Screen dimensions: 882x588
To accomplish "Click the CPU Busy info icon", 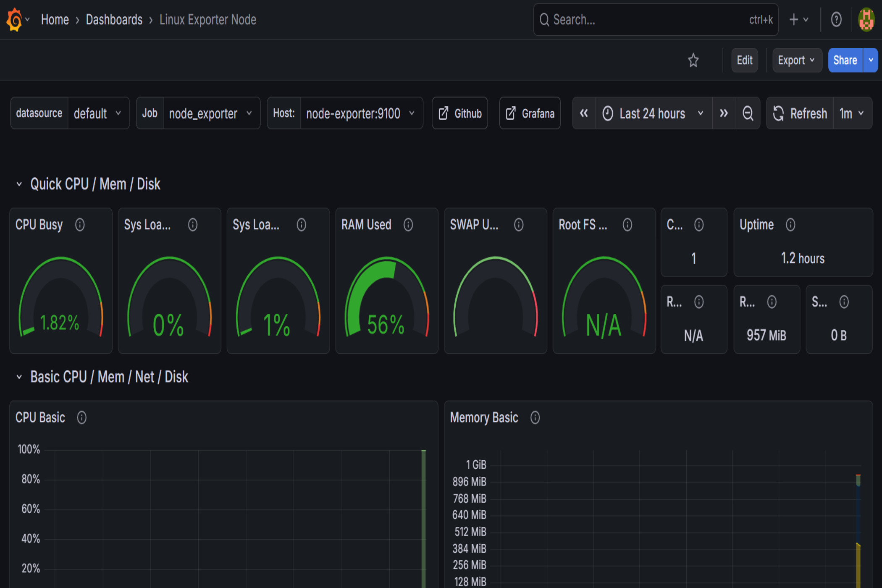I will pyautogui.click(x=80, y=225).
